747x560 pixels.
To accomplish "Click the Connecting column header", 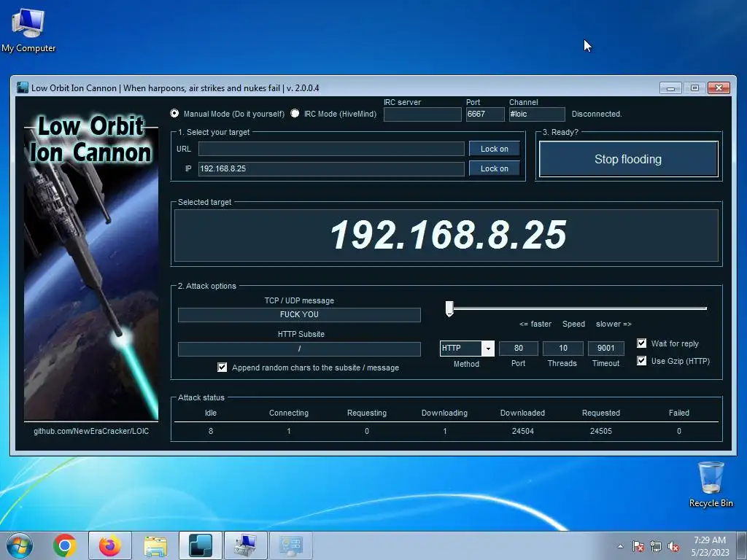I will [x=289, y=413].
